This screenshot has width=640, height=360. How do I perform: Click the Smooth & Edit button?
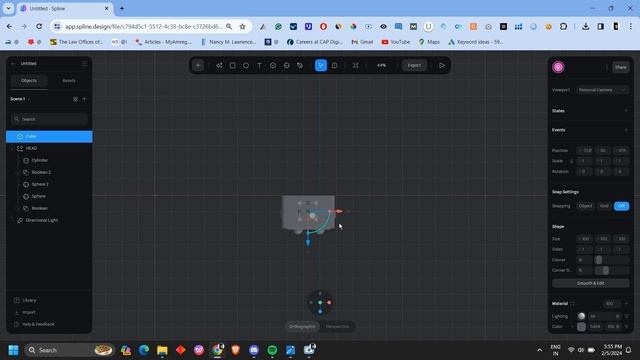[591, 283]
